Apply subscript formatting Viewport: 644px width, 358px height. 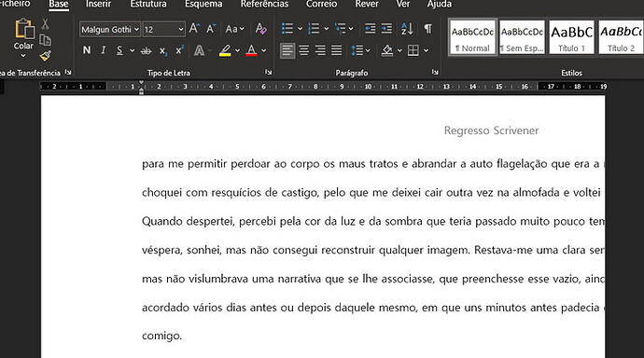163,51
